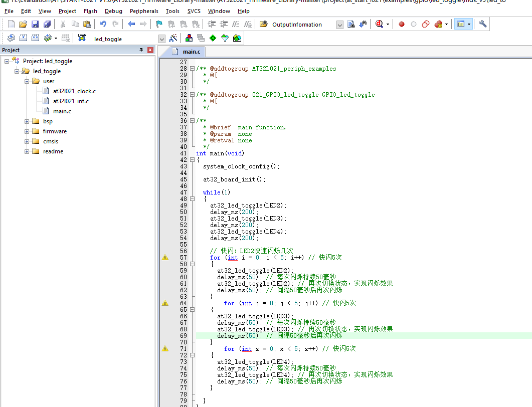Open the OutputInformation search dropdown arrow
This screenshot has height=407, width=532.
(x=340, y=25)
